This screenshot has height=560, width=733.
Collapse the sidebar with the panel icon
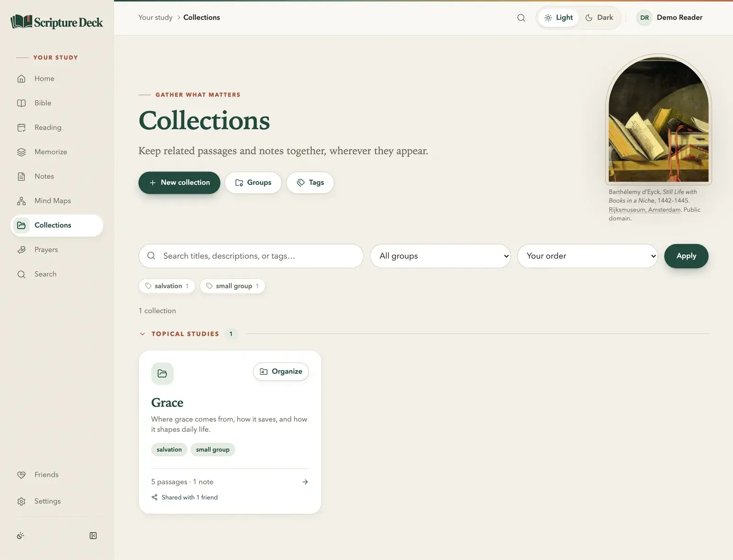click(93, 536)
